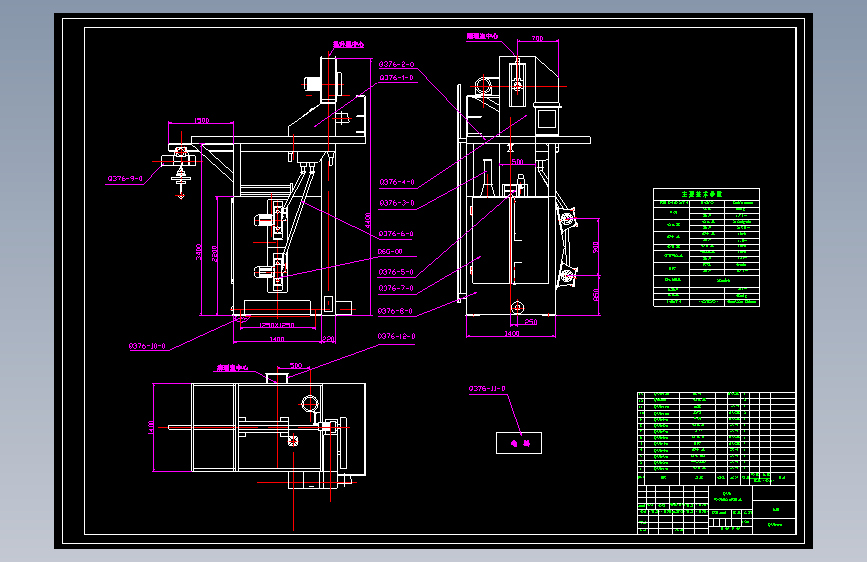Click the technical parameters table title

point(702,194)
